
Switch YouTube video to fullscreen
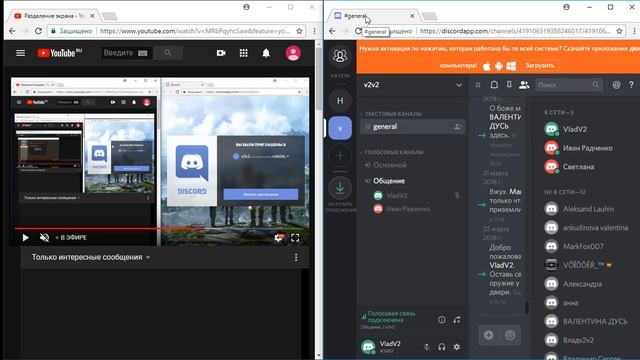pyautogui.click(x=295, y=238)
